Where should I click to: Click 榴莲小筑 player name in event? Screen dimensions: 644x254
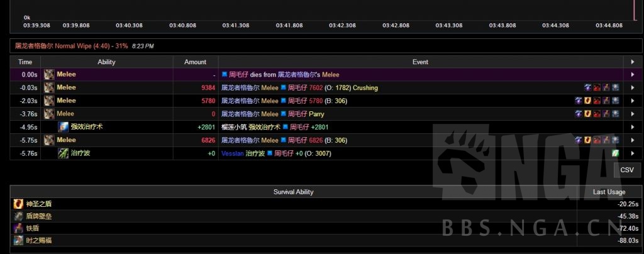[233, 127]
